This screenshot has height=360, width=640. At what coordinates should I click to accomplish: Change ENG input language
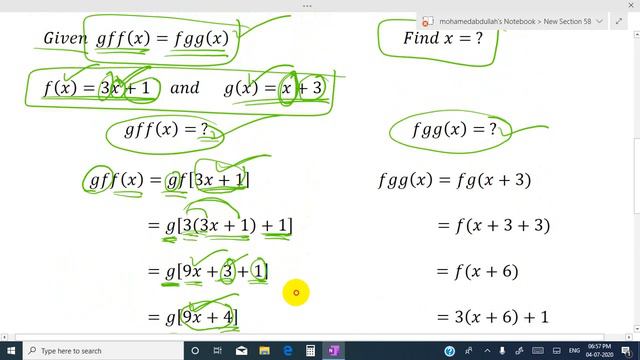click(x=574, y=351)
